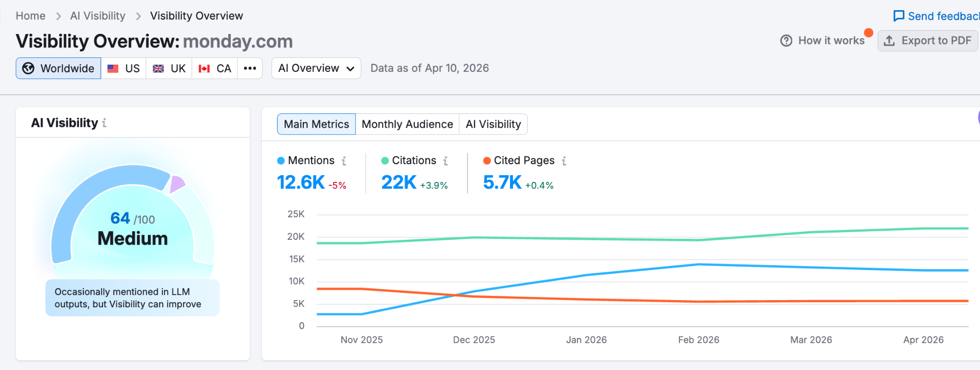
Task: Click the How it works question icon
Action: [x=786, y=41]
